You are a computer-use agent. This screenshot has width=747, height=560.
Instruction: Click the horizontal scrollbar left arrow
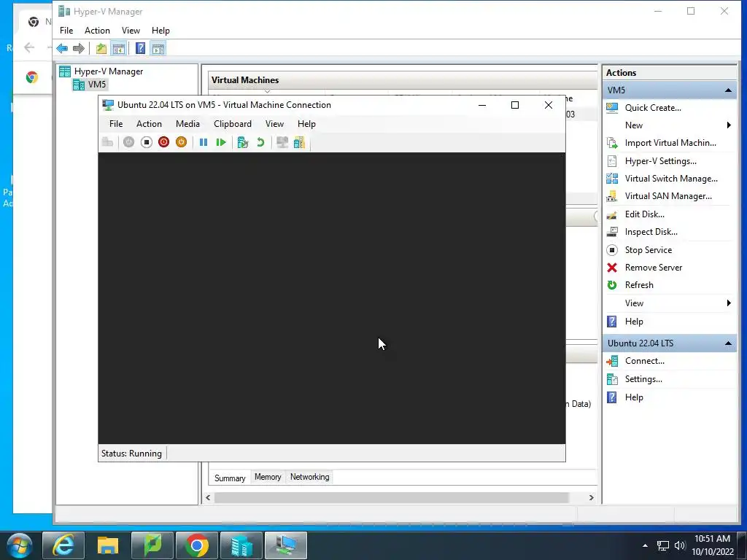point(208,497)
